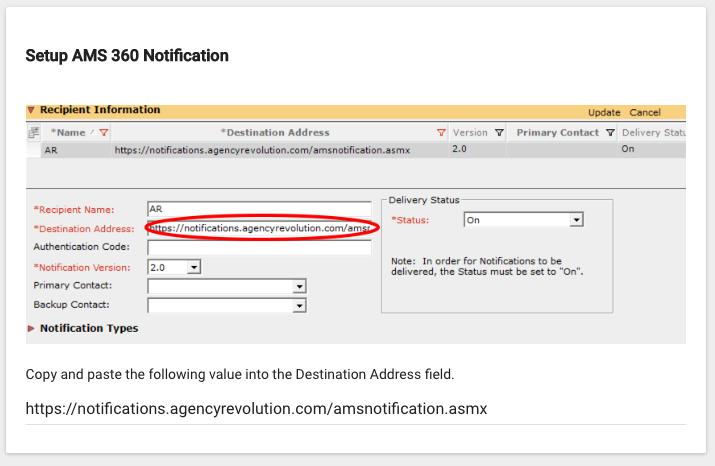Click the grid's destination address URL cell
The image size is (715, 466).
(x=262, y=150)
